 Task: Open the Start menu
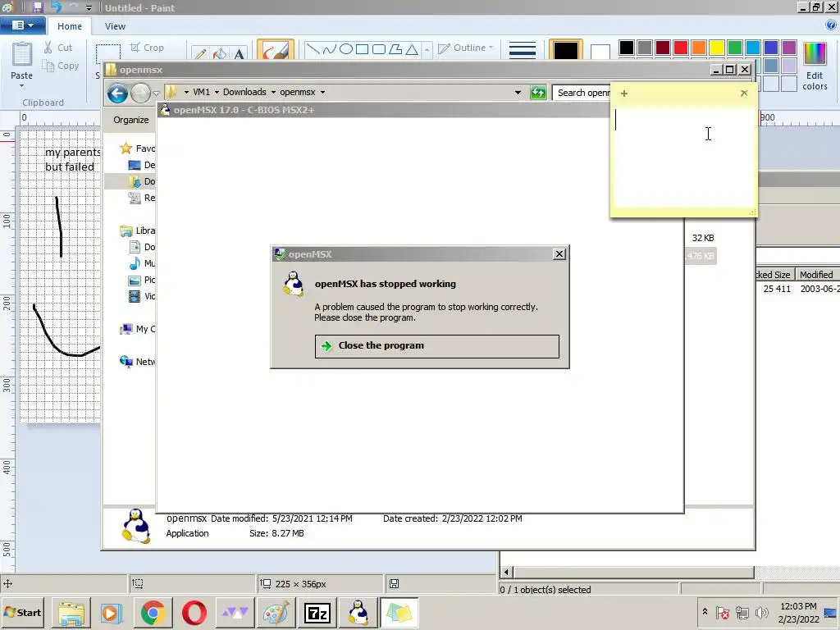(22, 613)
